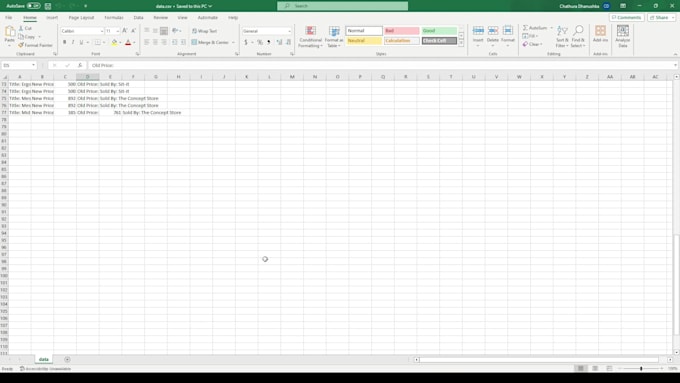Click the Decrease Indent icon
Screen dimensions: 680x383
(175, 43)
